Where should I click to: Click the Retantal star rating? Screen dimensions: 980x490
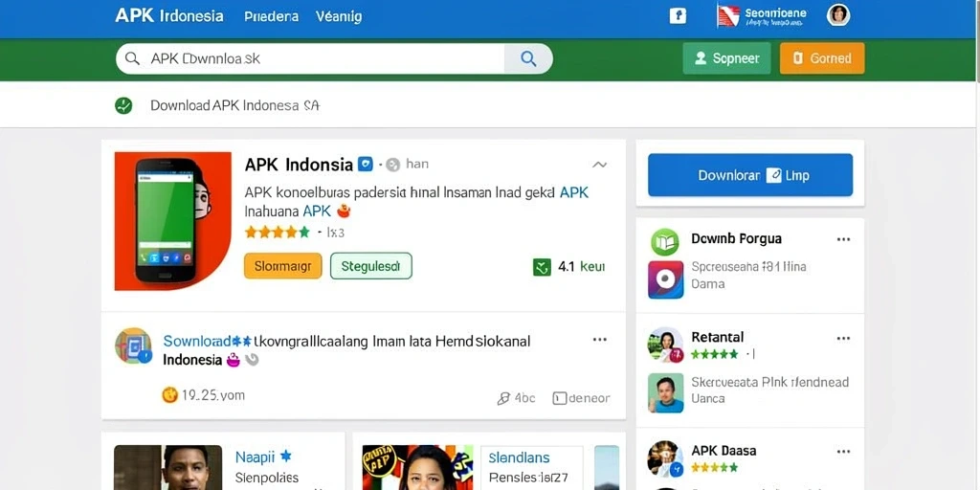(x=714, y=354)
